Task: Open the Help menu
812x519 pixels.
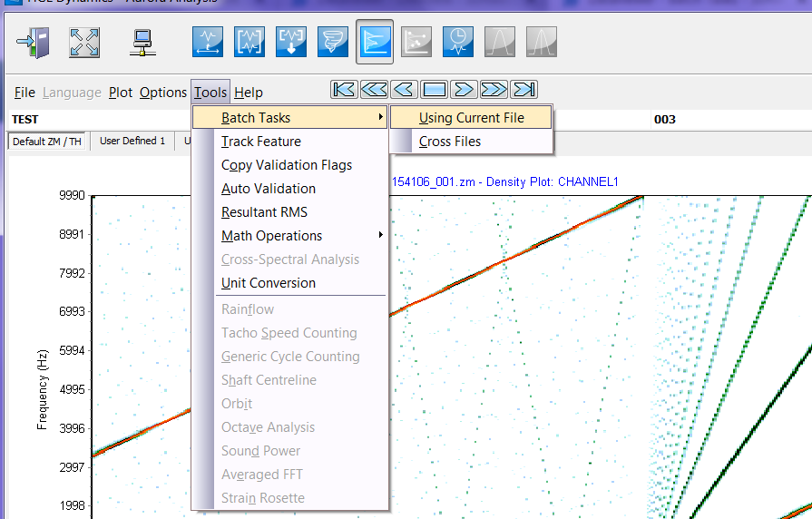Action: tap(249, 93)
